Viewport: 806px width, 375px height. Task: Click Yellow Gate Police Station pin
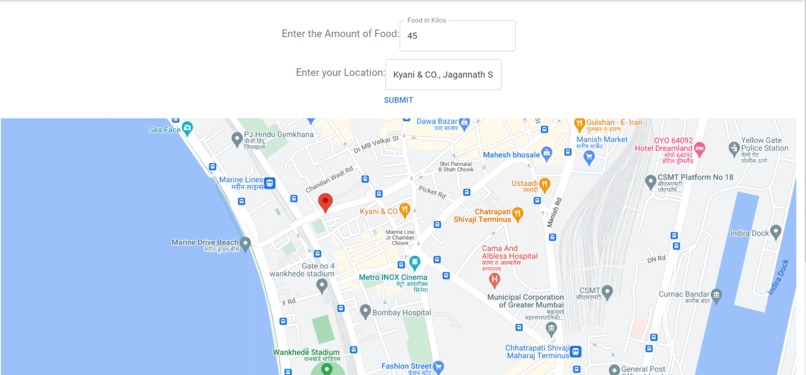[x=735, y=149]
